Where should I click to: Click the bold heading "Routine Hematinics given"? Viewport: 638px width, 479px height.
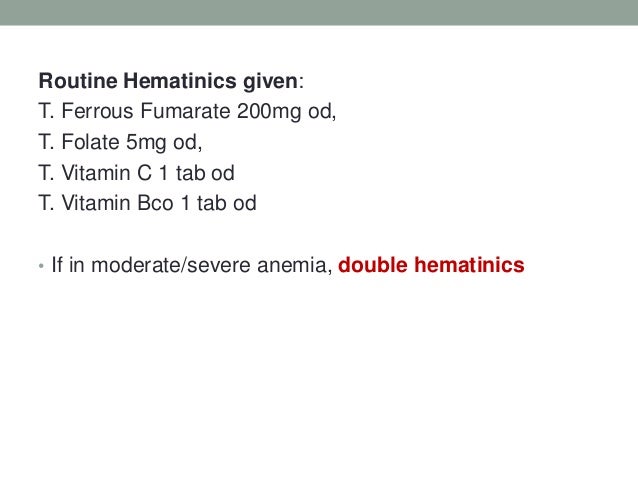pos(168,81)
